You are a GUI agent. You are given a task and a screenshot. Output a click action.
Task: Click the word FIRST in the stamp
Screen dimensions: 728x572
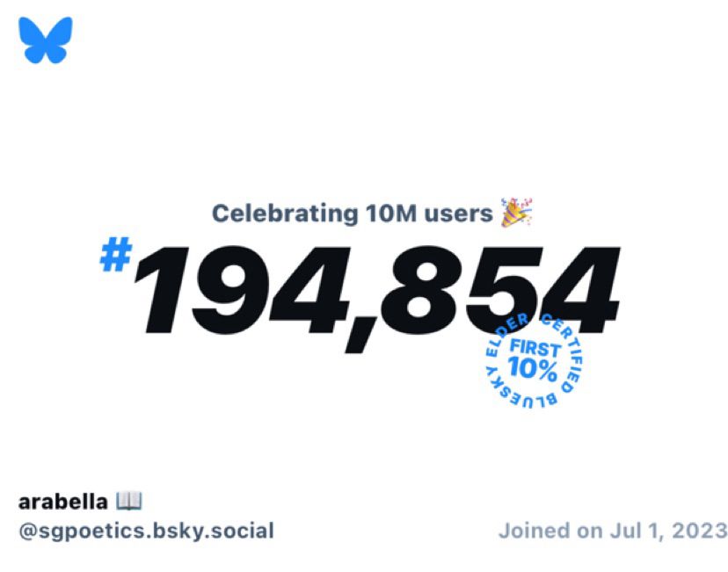(x=535, y=348)
